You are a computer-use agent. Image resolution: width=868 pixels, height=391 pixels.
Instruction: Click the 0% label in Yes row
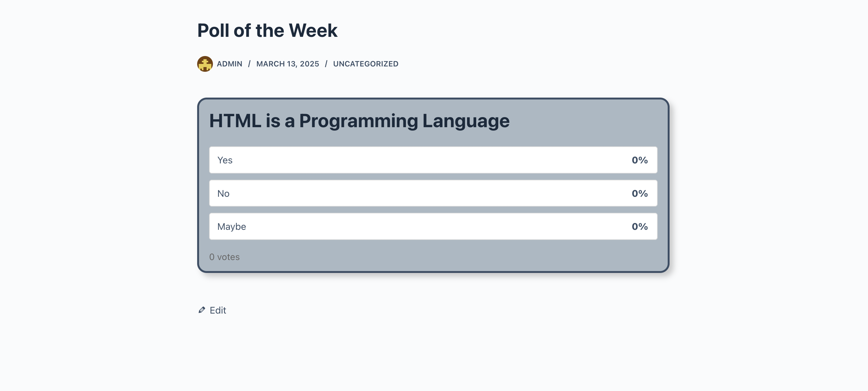[x=640, y=160]
